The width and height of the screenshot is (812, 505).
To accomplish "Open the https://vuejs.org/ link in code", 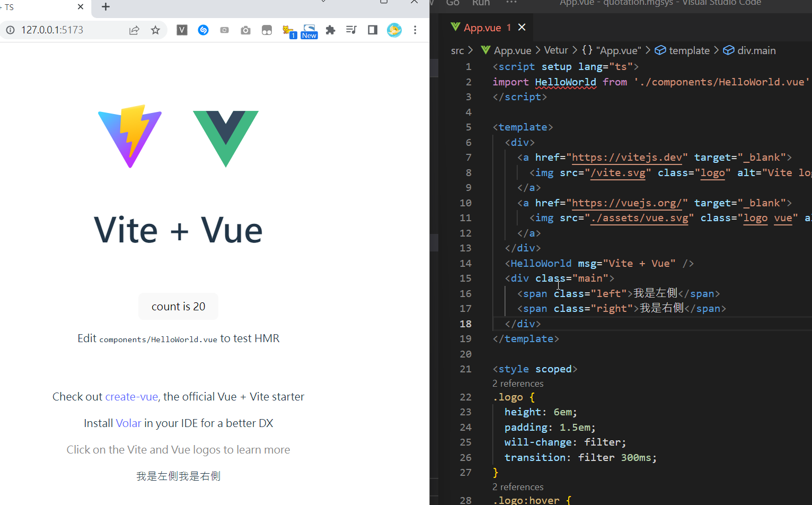I will (x=627, y=203).
